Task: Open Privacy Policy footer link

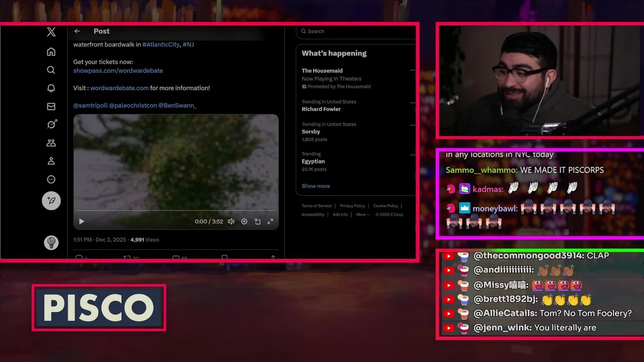Action: (x=352, y=206)
